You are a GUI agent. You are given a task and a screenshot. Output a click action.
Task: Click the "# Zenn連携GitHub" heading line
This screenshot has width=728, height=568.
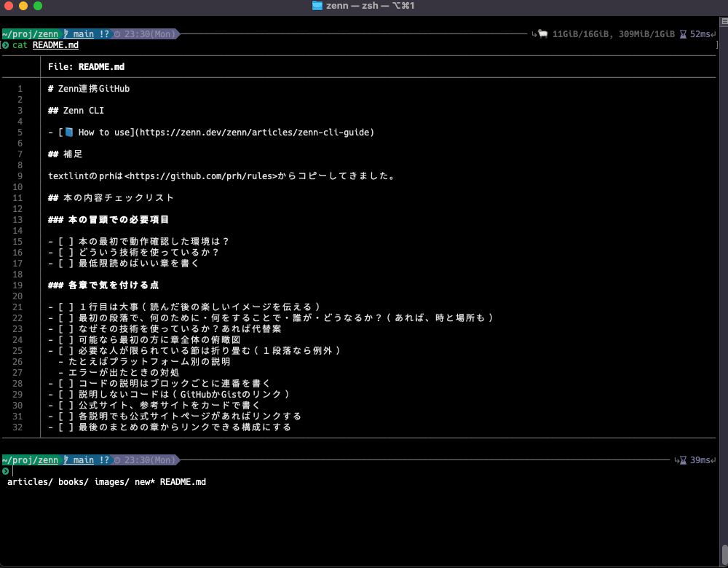[89, 89]
